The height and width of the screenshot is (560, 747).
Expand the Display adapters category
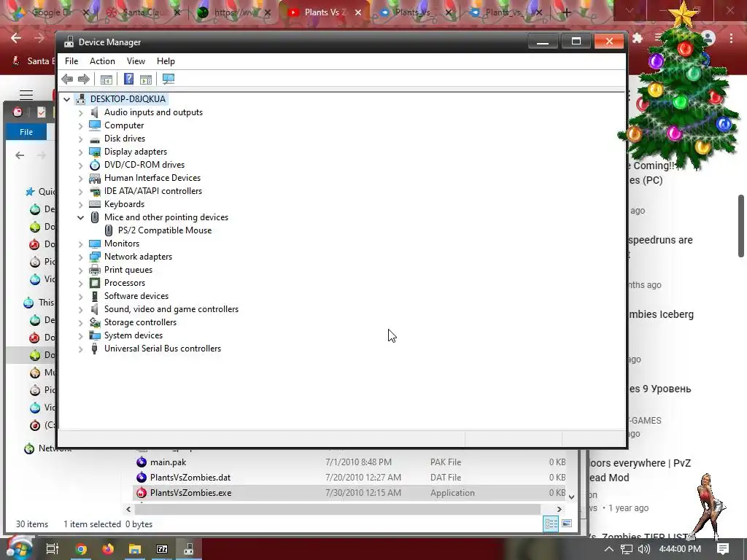point(80,152)
